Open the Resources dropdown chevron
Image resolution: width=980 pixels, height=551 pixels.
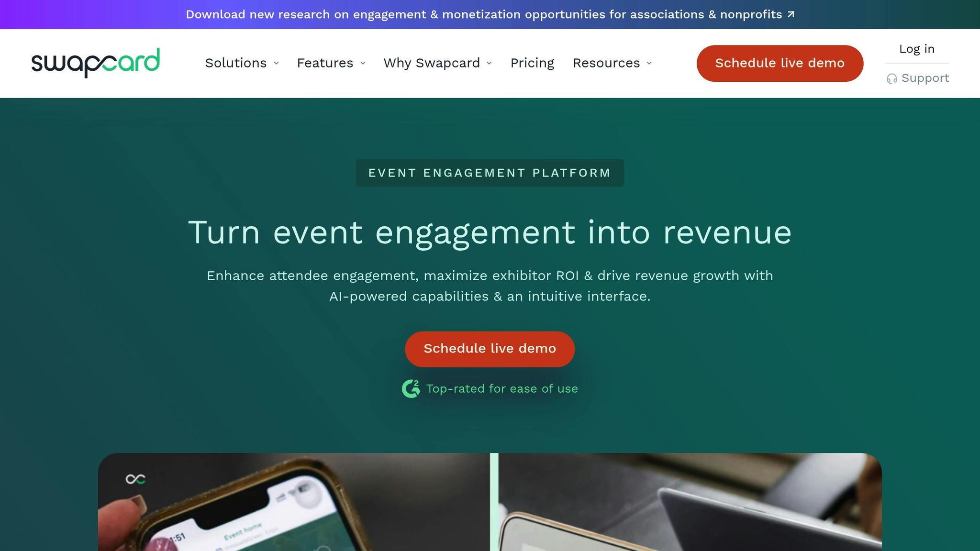coord(649,63)
